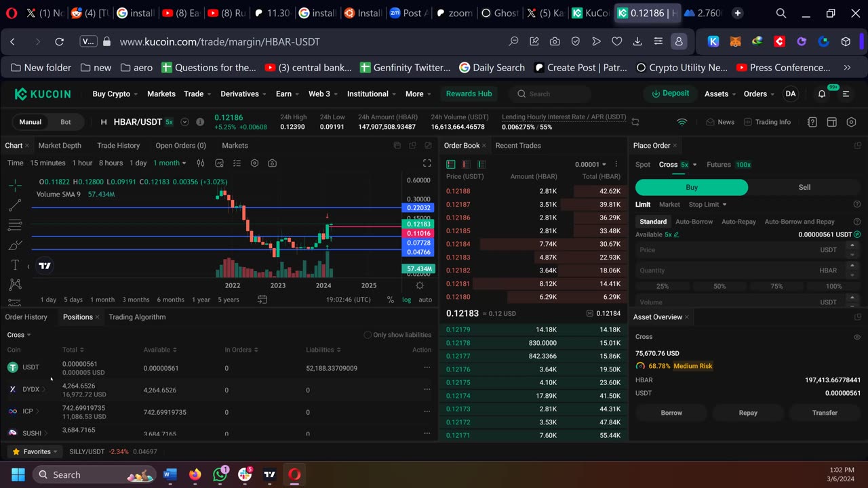Open the notifications bell
The height and width of the screenshot is (488, 868).
point(822,94)
